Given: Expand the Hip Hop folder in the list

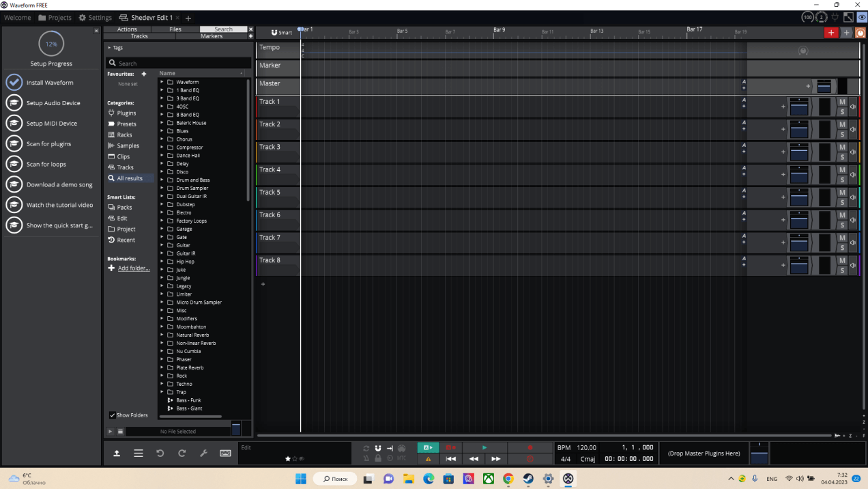Looking at the screenshot, I should point(162,262).
